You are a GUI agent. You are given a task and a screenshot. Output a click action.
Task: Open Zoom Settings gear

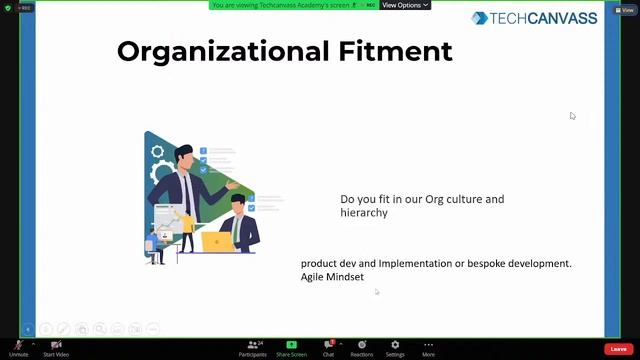coord(395,349)
